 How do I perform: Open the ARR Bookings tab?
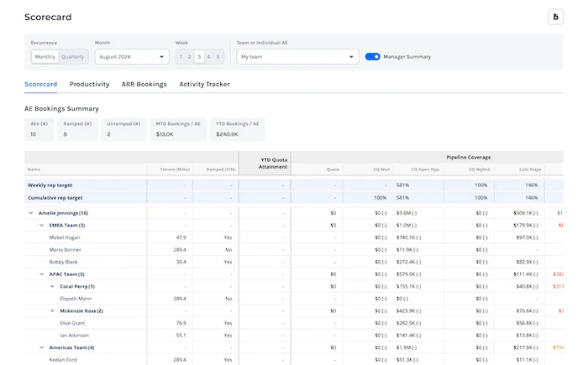pos(144,84)
